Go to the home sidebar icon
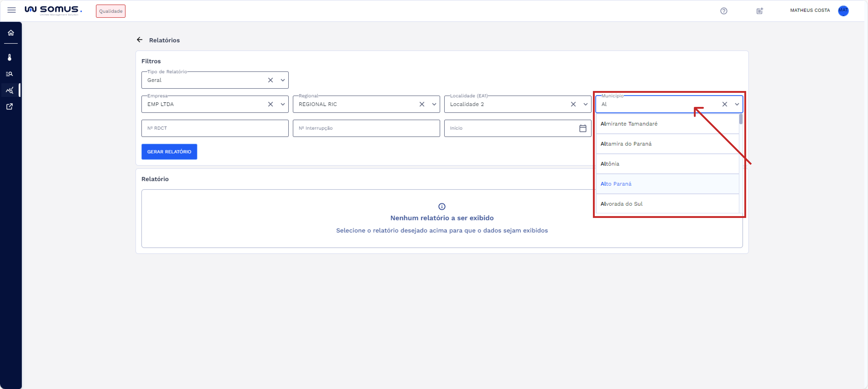This screenshot has height=389, width=868. tap(11, 33)
